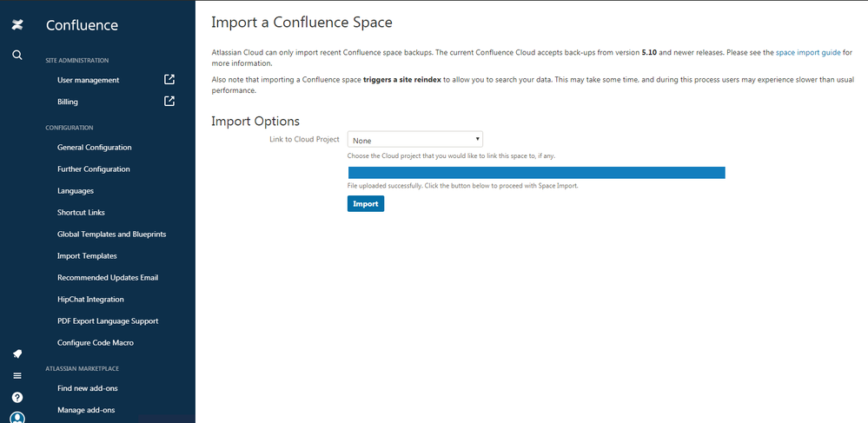The image size is (868, 423).
Task: Click the file upload progress bar
Action: [536, 173]
